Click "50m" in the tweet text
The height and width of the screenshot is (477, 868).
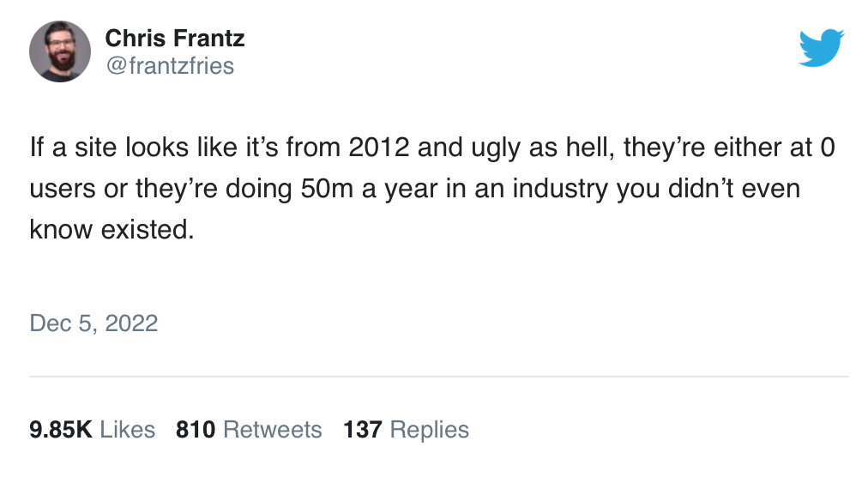click(x=322, y=188)
